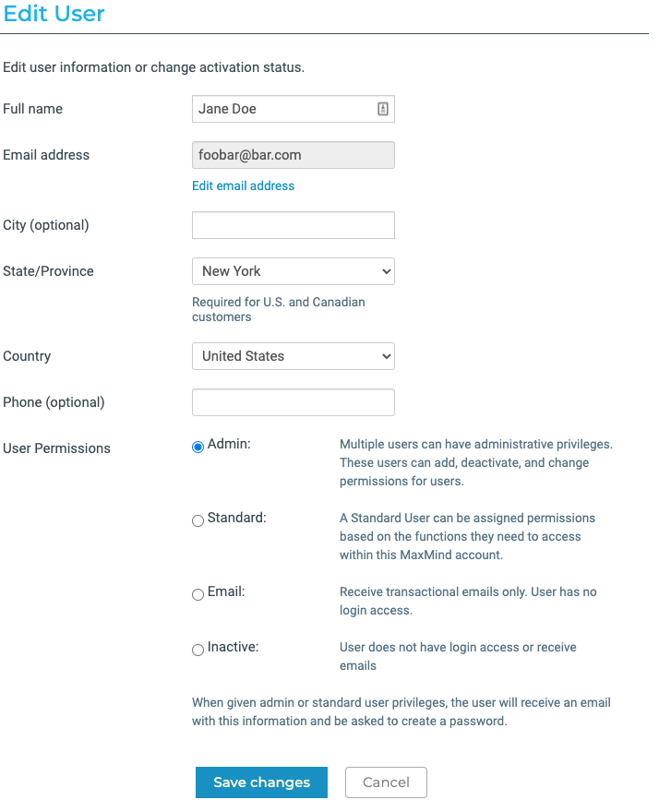Click the Edit email address link
Screen dimensions: 659x812
[x=243, y=185]
